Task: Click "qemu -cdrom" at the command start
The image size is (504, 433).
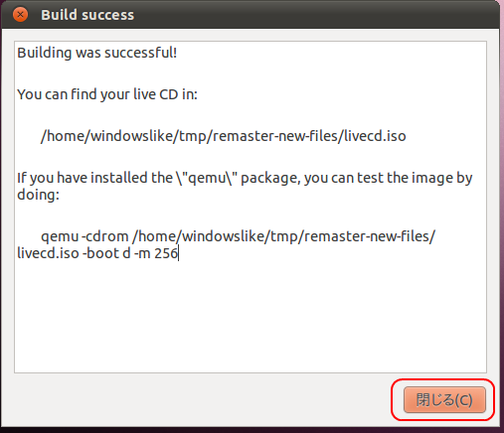Action: click(x=84, y=236)
